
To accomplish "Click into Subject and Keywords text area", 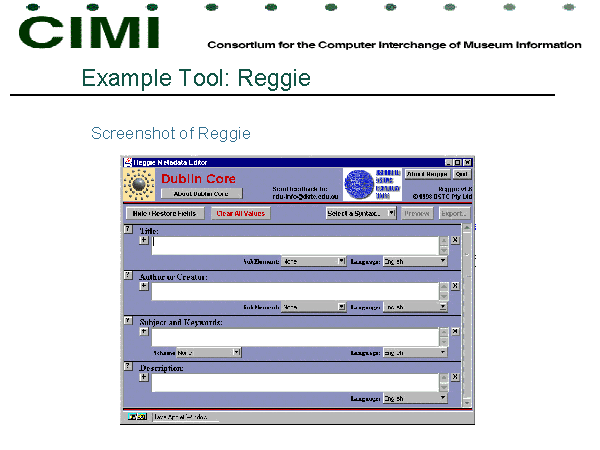I will (x=295, y=337).
